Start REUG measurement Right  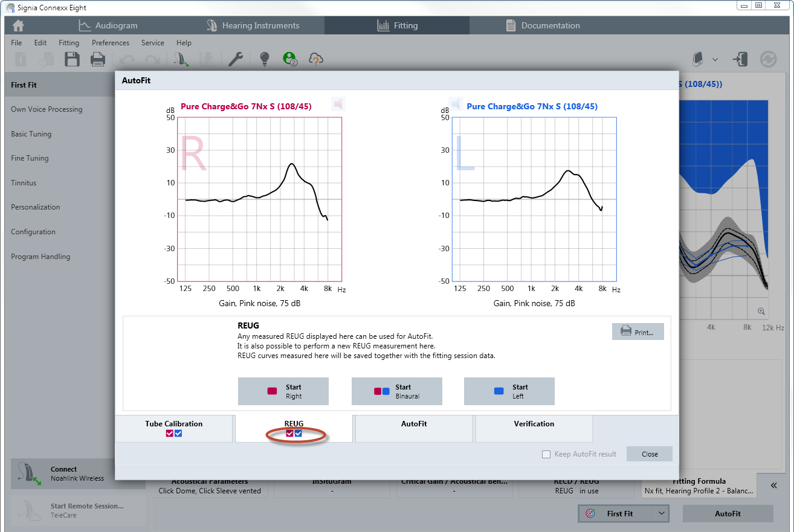click(283, 391)
